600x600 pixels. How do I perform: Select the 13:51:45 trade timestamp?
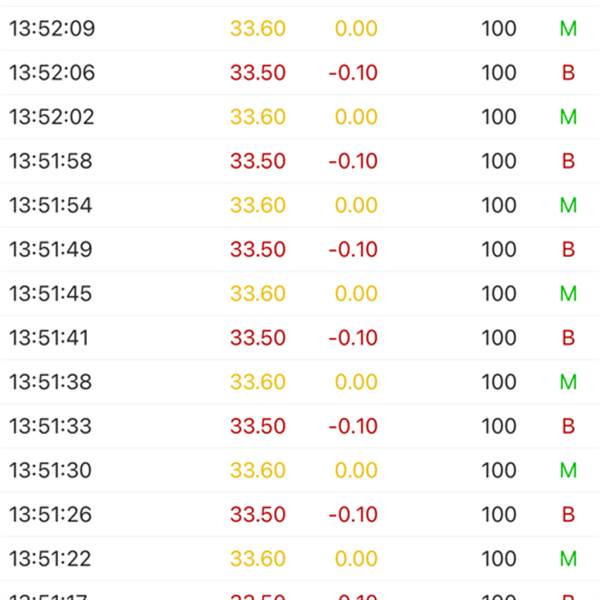(x=52, y=293)
